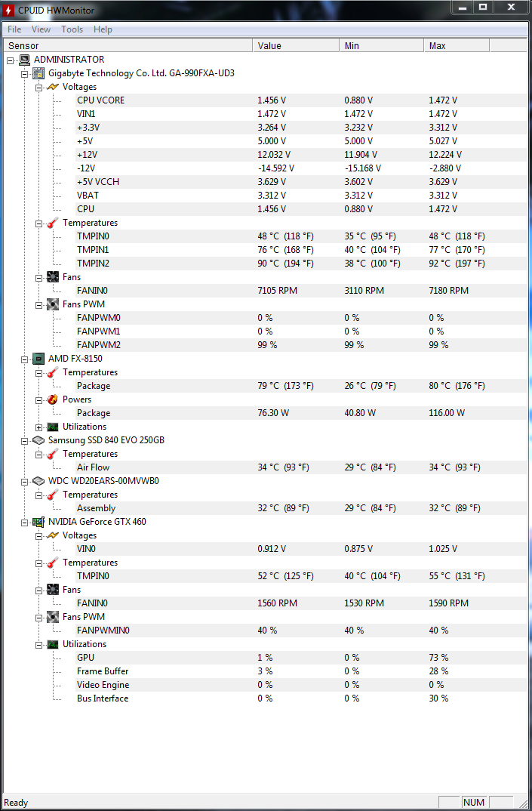Viewport: 532px width, 811px height.
Task: Click the Ready status bar text
Action: coord(16,803)
